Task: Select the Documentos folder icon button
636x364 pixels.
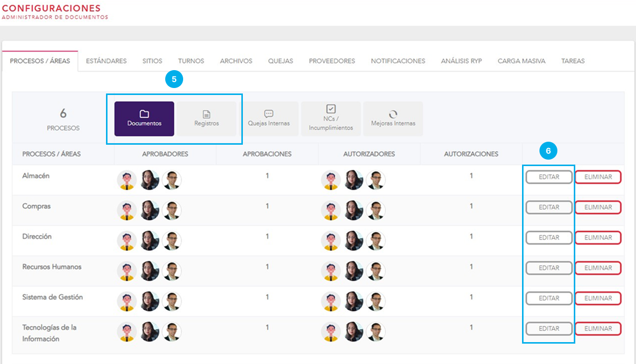Action: tap(144, 114)
